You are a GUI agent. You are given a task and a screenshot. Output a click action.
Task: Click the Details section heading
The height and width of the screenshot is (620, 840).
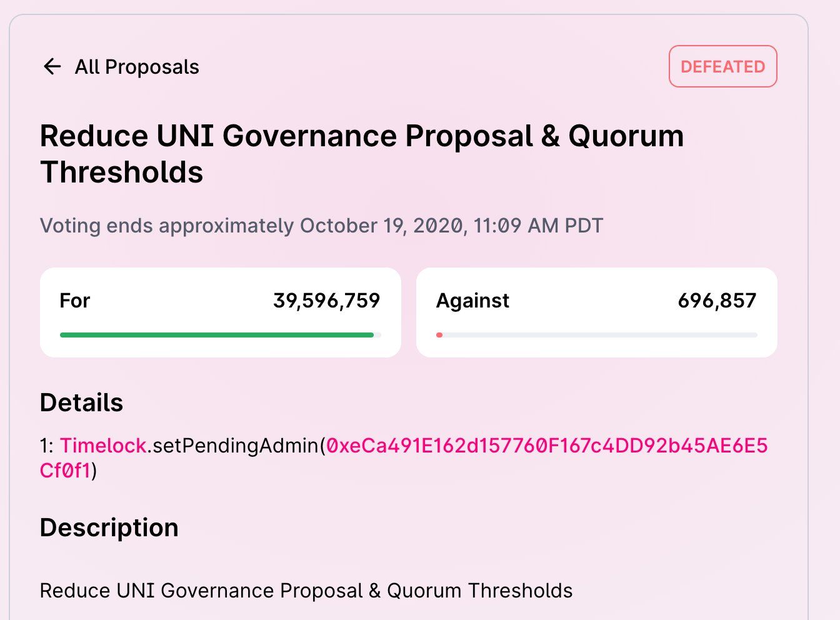(81, 402)
